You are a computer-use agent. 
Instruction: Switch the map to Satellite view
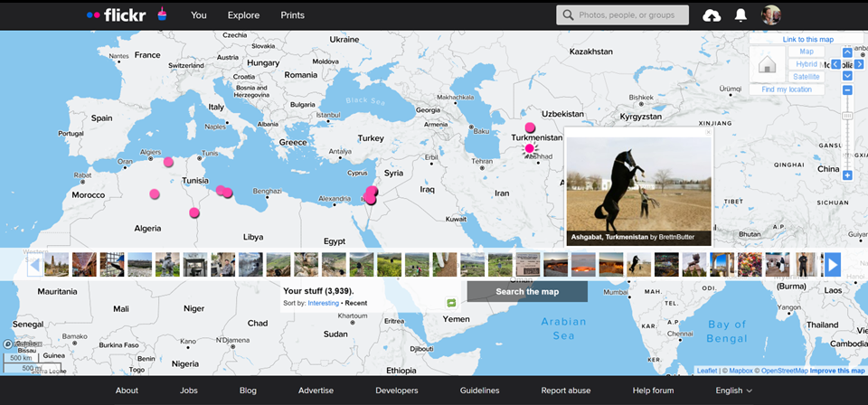tap(807, 77)
